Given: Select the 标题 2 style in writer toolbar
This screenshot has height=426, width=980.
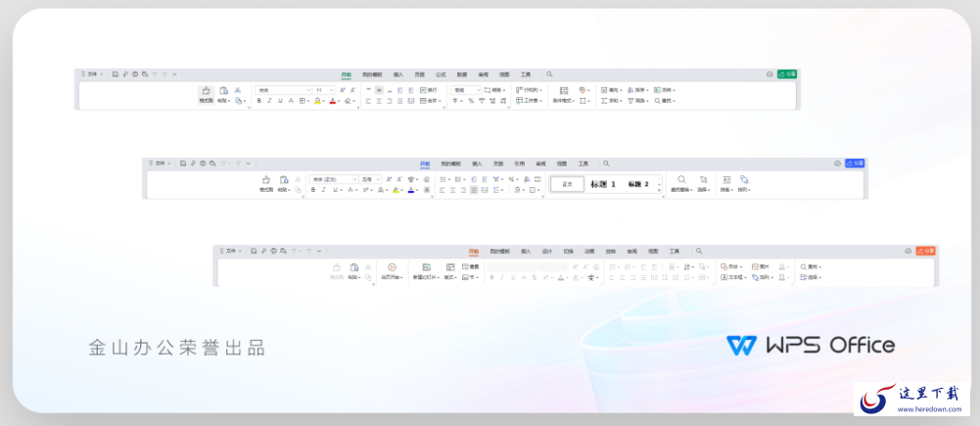Looking at the screenshot, I should point(638,184).
